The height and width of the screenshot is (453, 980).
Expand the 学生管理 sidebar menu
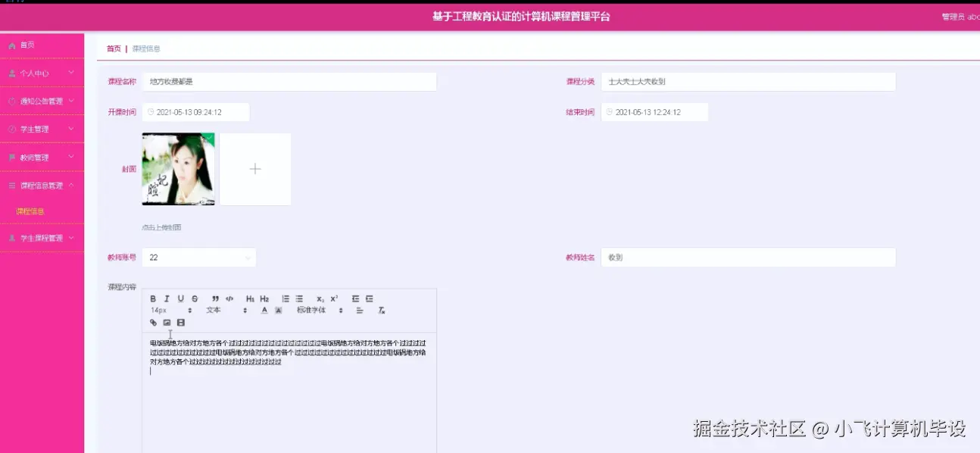[x=42, y=130]
